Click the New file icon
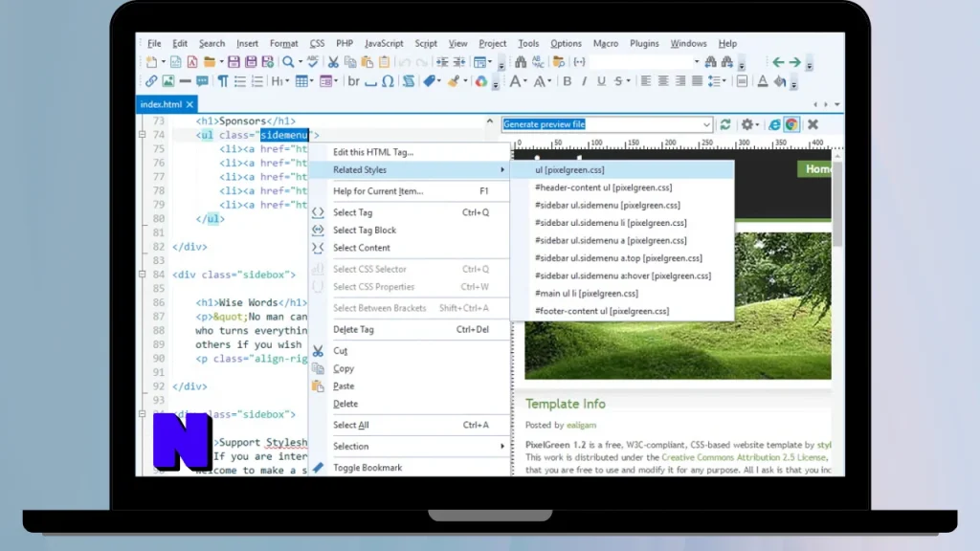Viewport: 980px width, 551px height. tap(151, 62)
